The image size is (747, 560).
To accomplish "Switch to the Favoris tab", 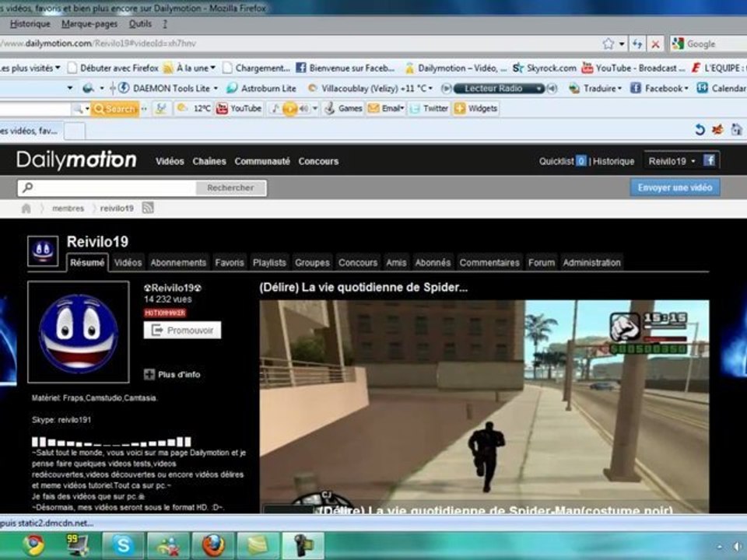I will click(229, 262).
